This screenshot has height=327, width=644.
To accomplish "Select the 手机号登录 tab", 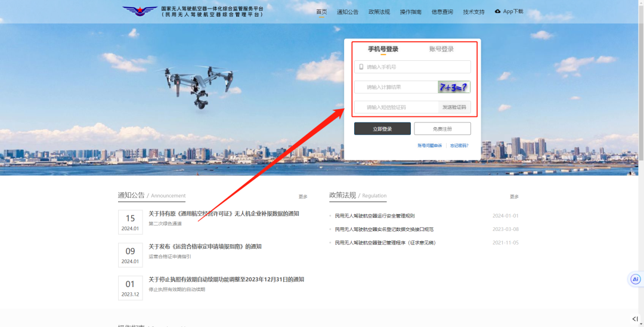I will point(383,50).
